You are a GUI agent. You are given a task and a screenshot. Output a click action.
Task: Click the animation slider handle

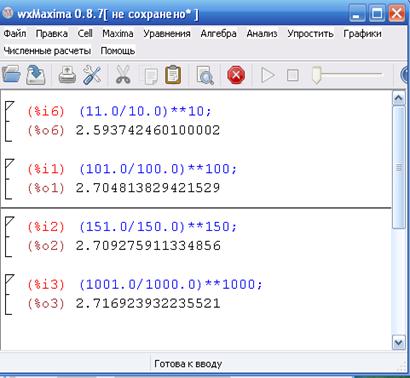pos(316,75)
